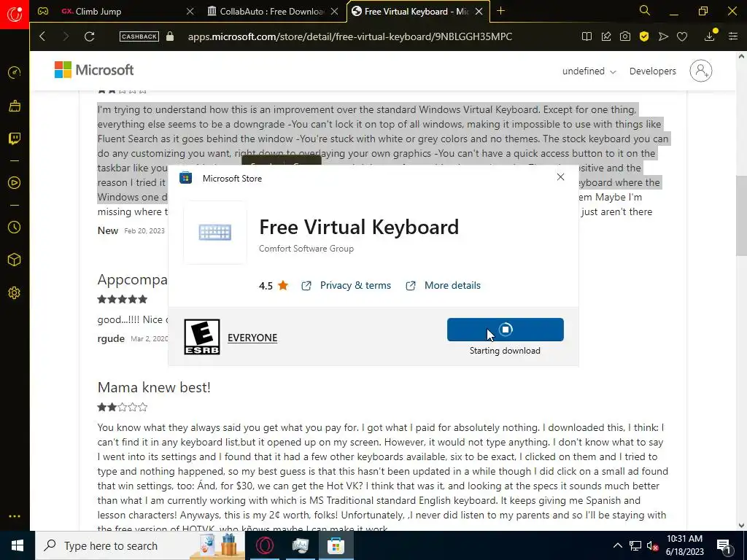Viewport: 747px width, 560px height.
Task: Open ad blocker shield icon
Action: tap(644, 36)
